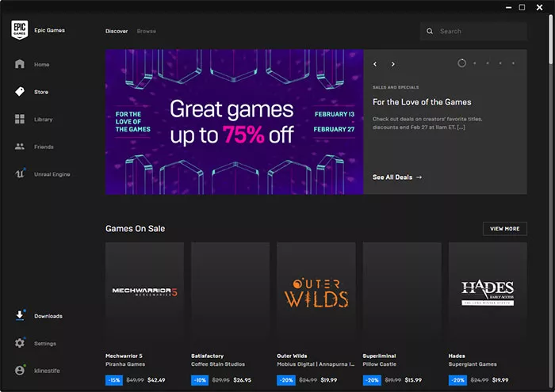Launch the Unreal Engine sidebar icon
Screen dimensions: 555x392
coord(20,174)
